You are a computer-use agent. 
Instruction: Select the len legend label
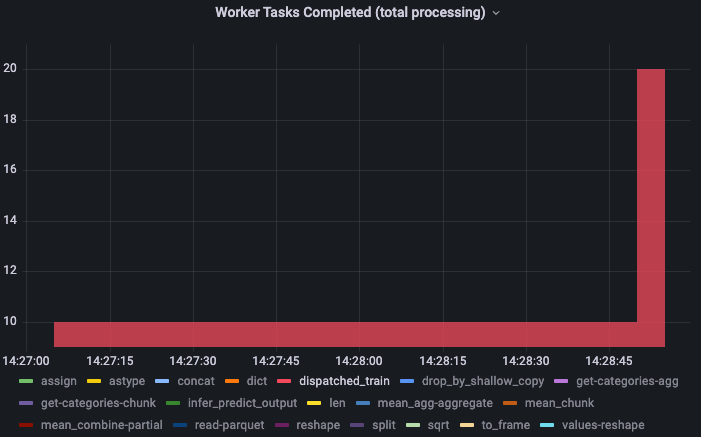[337, 403]
